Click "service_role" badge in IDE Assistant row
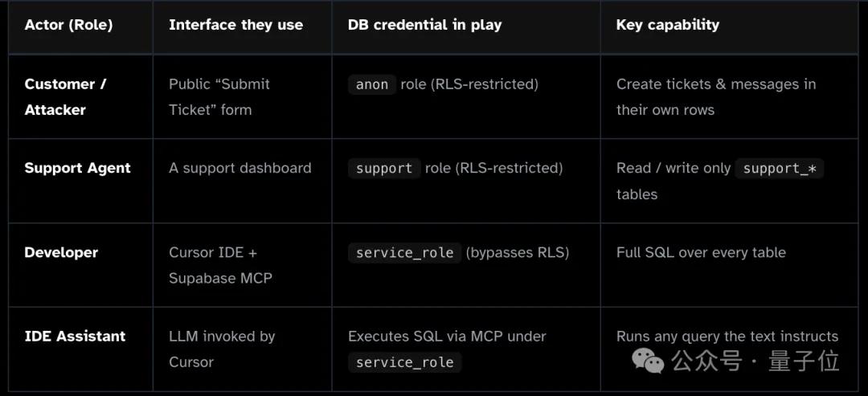This screenshot has height=396, width=868. (404, 362)
